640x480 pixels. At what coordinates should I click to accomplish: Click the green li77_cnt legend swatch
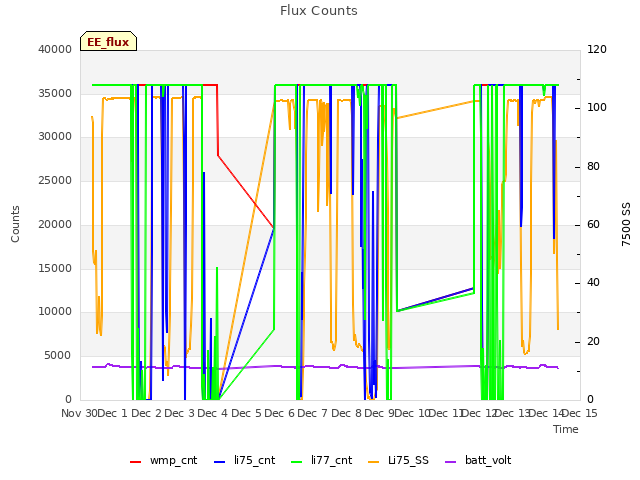(296, 462)
